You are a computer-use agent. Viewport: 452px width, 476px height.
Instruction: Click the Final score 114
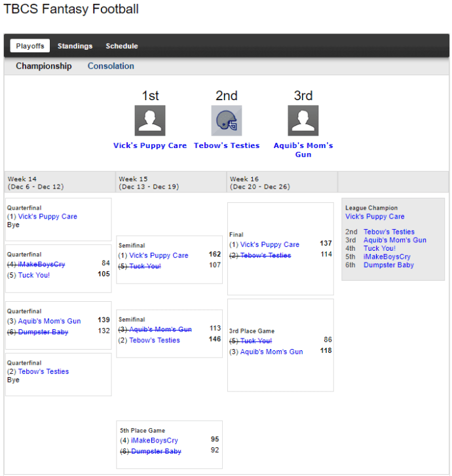[326, 255]
